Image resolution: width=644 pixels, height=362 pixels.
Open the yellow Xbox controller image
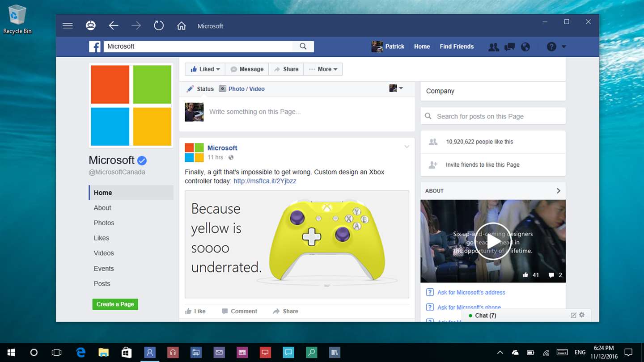pyautogui.click(x=297, y=244)
